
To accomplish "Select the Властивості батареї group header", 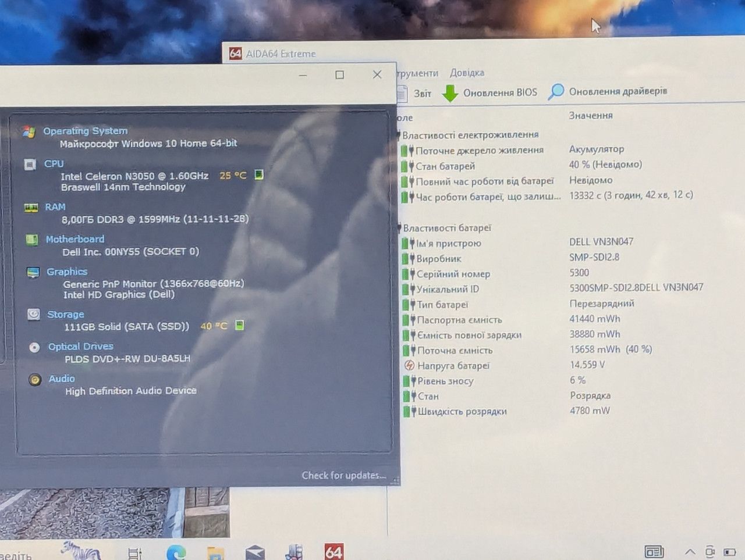I will (447, 228).
